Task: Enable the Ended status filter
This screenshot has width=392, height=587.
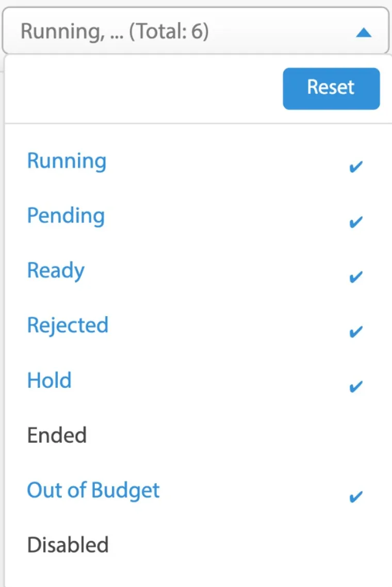Action: (x=57, y=435)
